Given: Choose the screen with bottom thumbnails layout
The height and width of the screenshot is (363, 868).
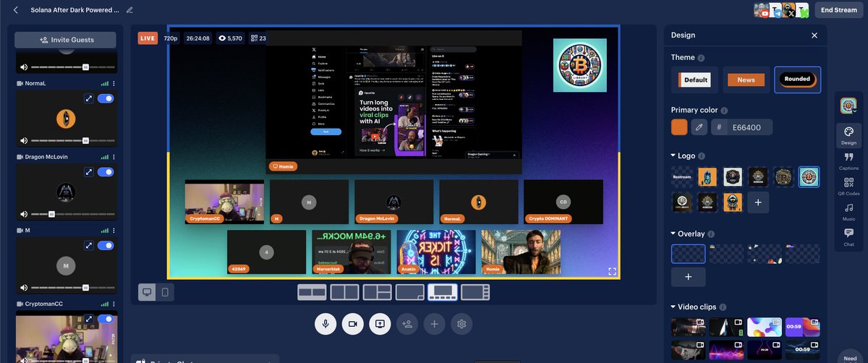Looking at the screenshot, I should (x=443, y=292).
